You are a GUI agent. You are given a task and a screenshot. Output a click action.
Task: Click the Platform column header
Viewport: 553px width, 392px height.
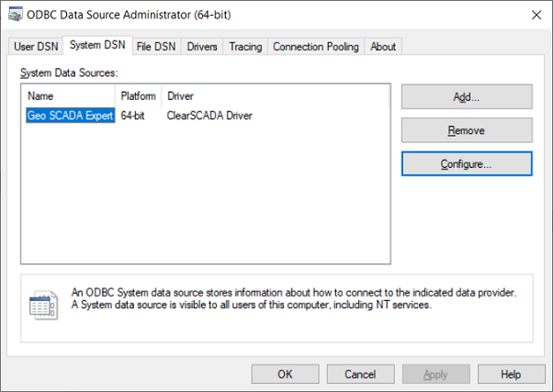[139, 95]
